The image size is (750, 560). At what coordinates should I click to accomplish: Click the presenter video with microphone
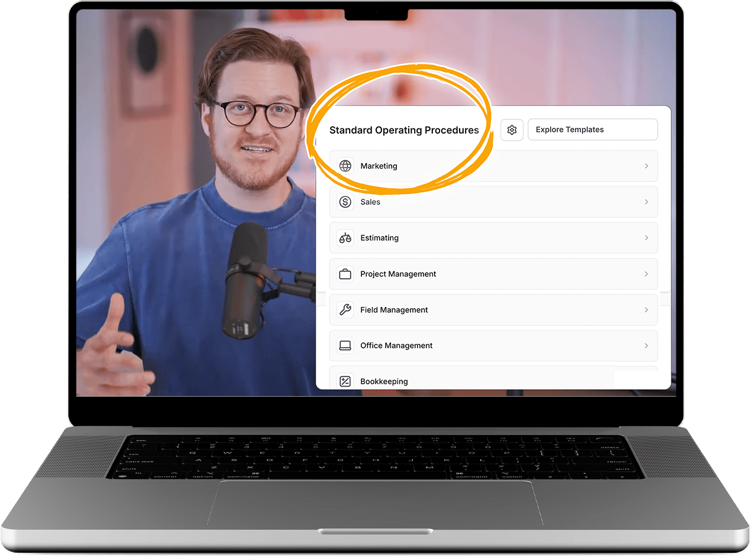pos(195,237)
